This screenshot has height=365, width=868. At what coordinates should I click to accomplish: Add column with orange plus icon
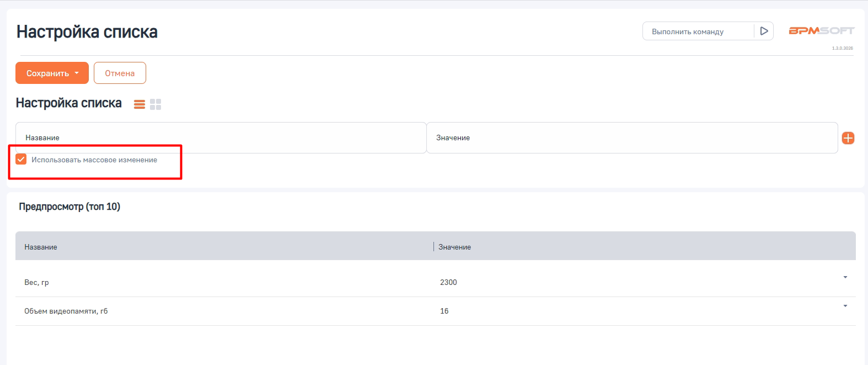848,138
